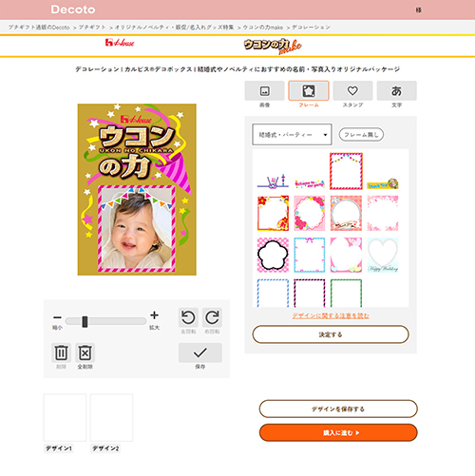
Task: Open the 画像 image tool tab
Action: click(264, 91)
